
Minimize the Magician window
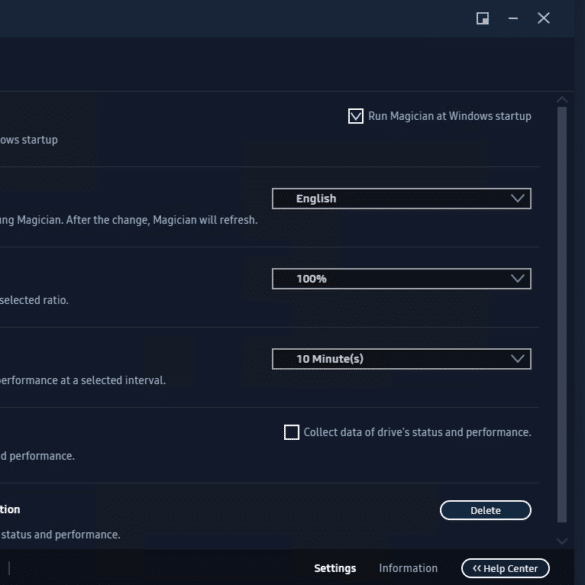click(x=513, y=18)
